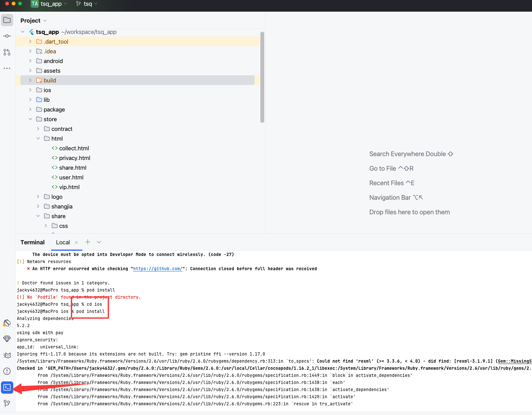Add a new terminal tab
The image size is (532, 415).
[x=88, y=242]
